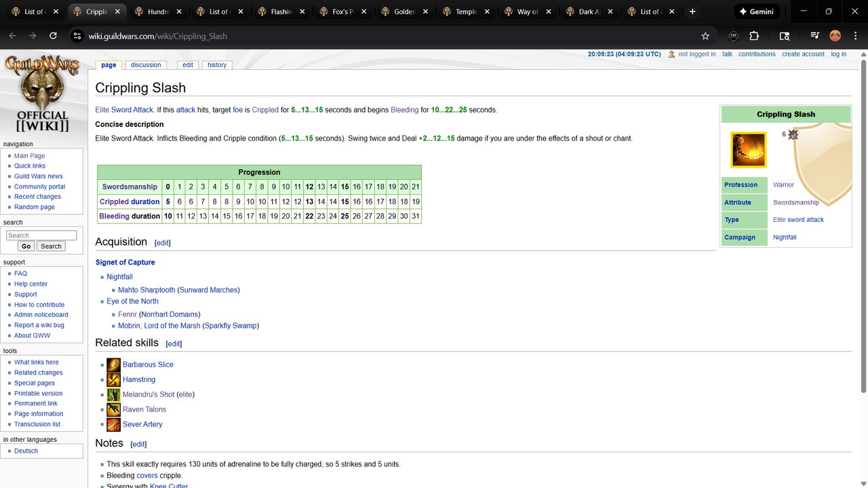Close the Crippling Slash tab

click(x=118, y=12)
